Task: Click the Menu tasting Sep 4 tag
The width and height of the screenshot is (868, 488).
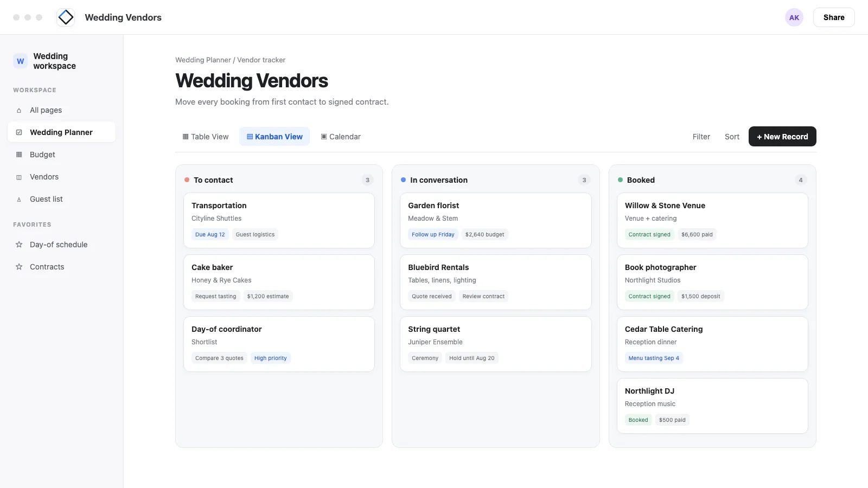Action: (x=654, y=358)
